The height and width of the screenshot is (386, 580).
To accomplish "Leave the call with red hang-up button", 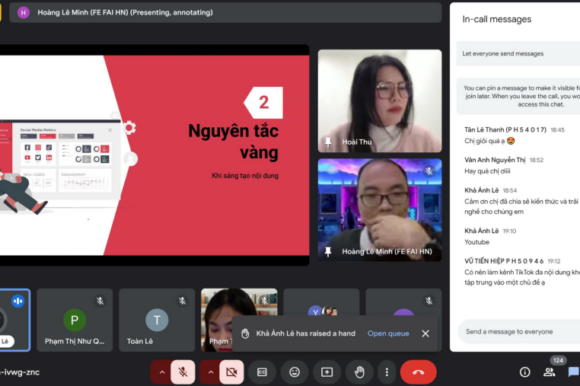I will pos(418,372).
